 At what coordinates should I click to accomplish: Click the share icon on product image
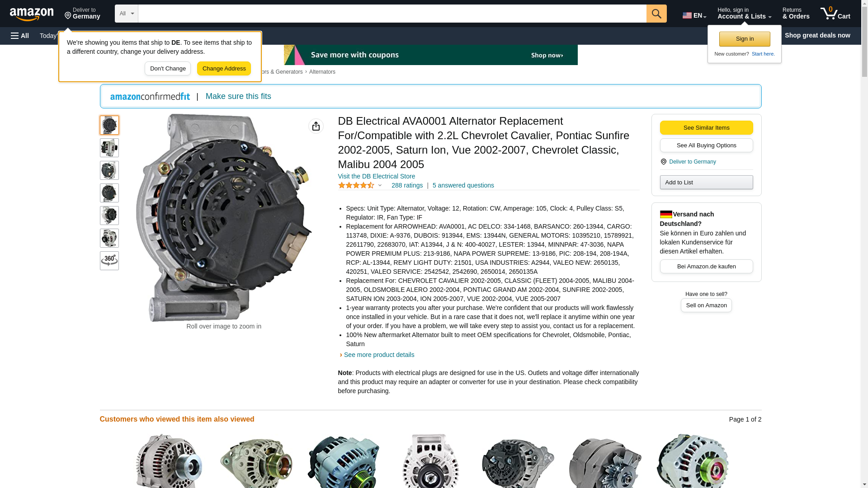pos(316,126)
